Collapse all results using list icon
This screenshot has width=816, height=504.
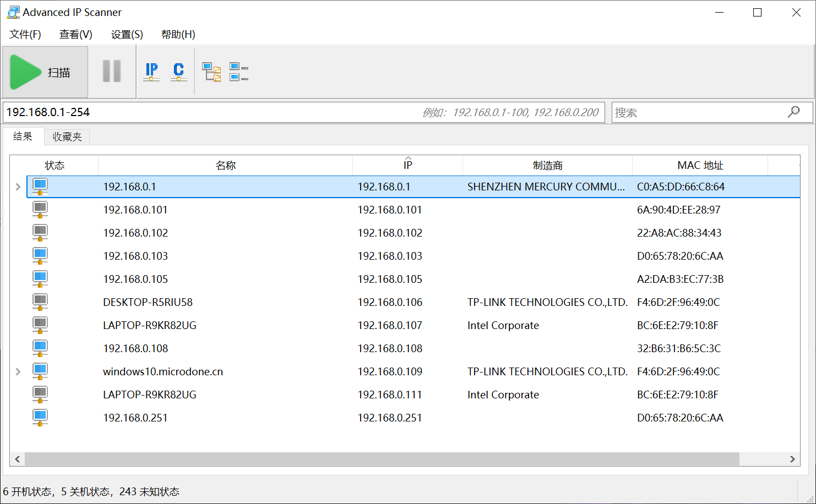[239, 72]
